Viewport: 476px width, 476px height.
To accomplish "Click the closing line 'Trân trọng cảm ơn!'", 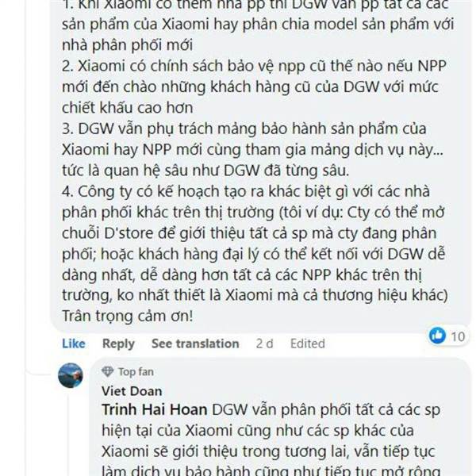I will click(128, 317).
